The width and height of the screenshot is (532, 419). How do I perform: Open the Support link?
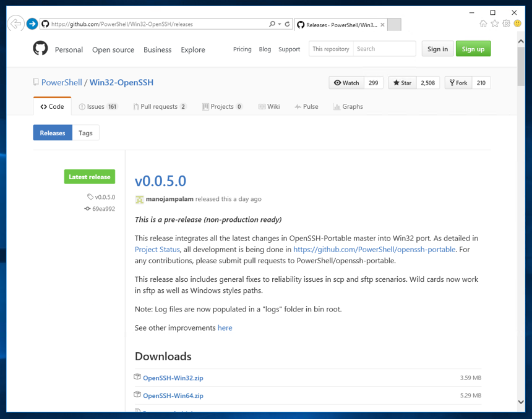pyautogui.click(x=290, y=49)
